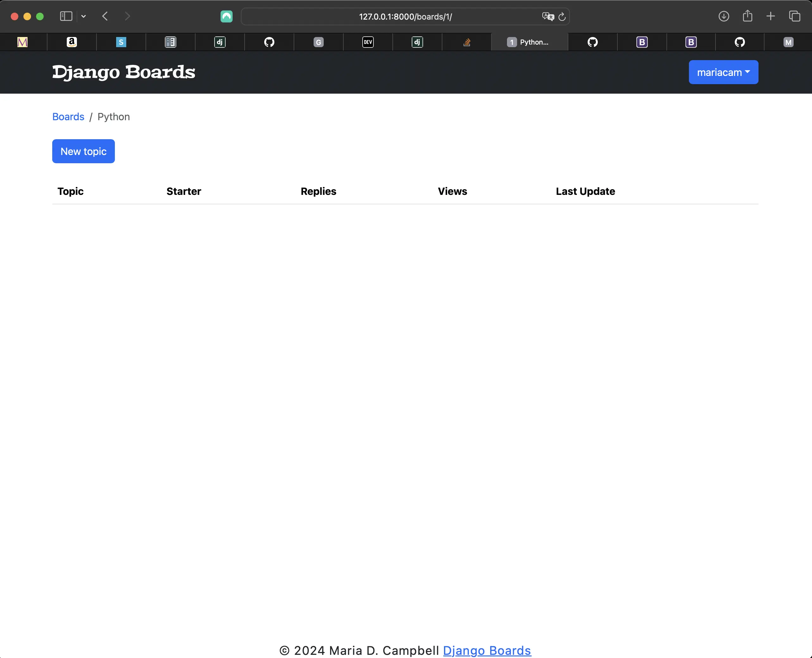Click the © 2024 Maria D. Campbell text
812x658 pixels.
point(359,650)
